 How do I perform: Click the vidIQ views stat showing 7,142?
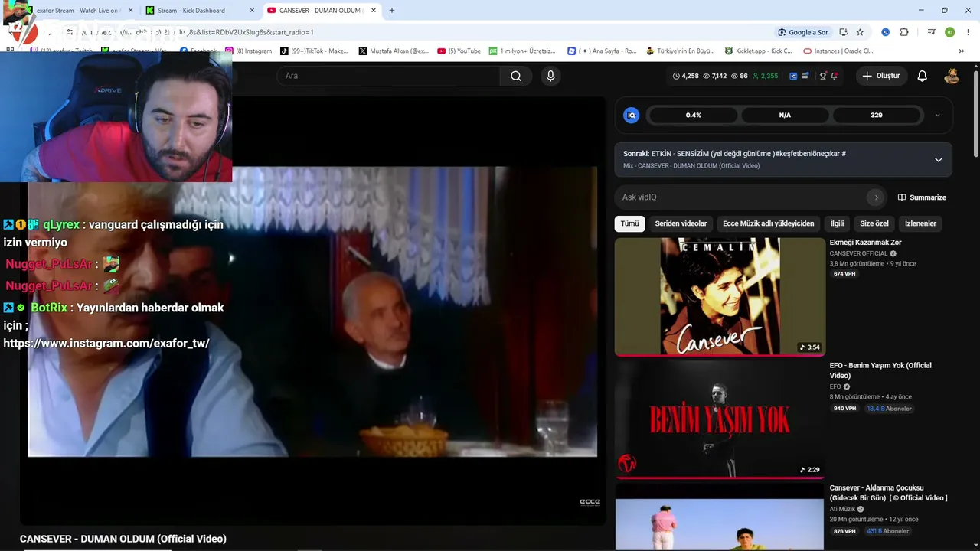pyautogui.click(x=715, y=76)
